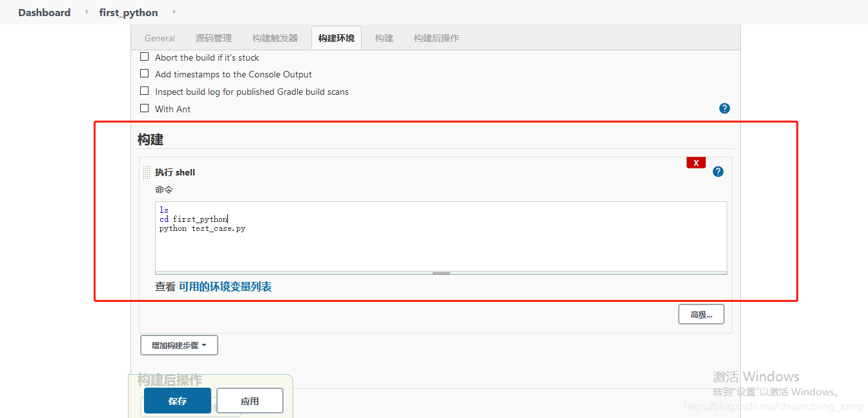Select the 构建触发器 tab
868x418 pixels.
click(274, 37)
